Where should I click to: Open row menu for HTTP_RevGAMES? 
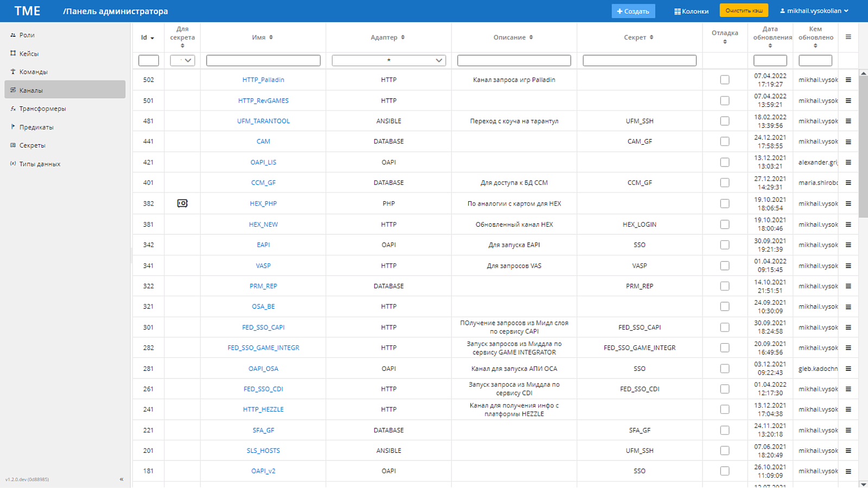tap(848, 100)
